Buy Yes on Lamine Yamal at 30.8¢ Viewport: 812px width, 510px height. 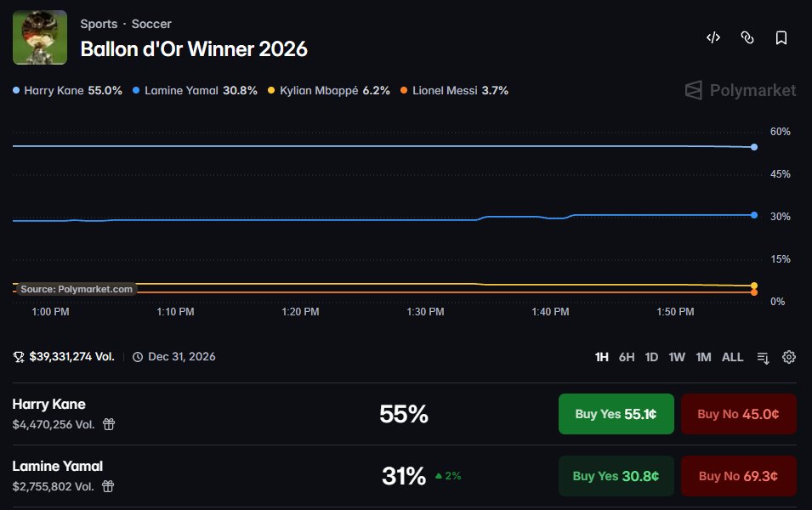616,476
